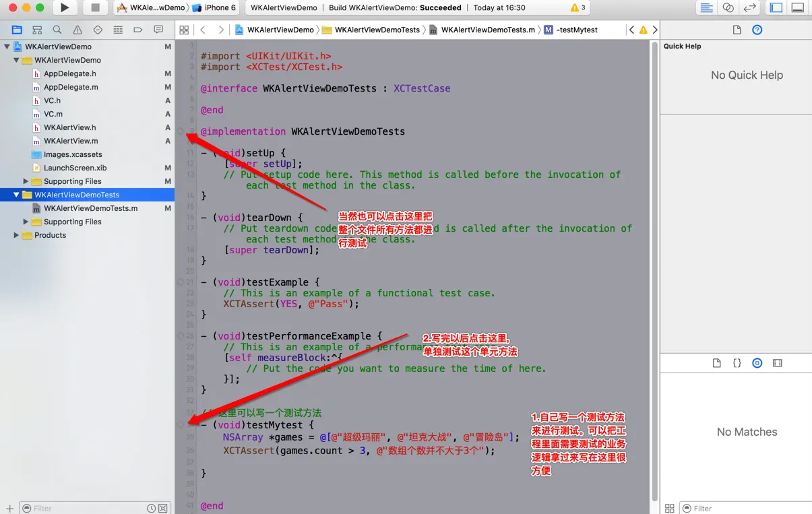Open the Symbol navigator

click(x=37, y=30)
